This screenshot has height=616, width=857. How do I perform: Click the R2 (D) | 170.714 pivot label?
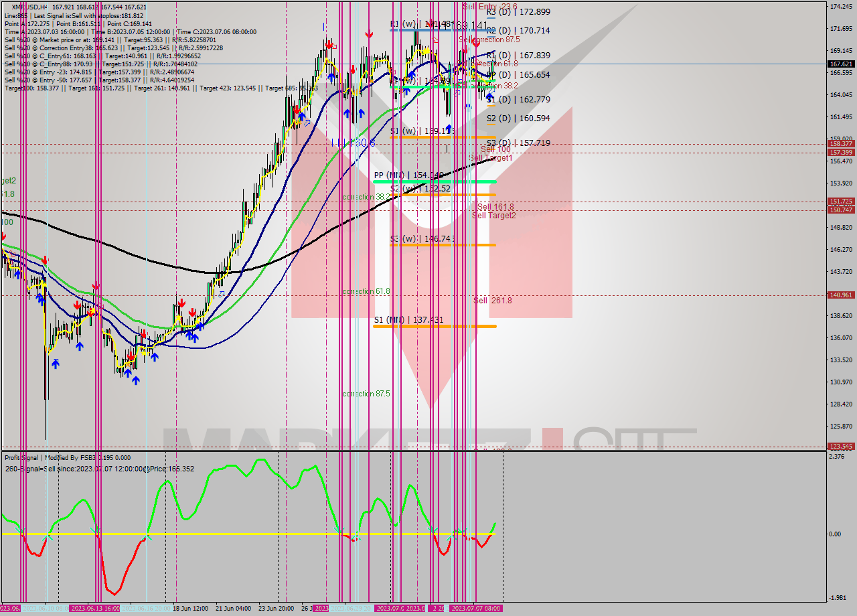click(x=518, y=31)
